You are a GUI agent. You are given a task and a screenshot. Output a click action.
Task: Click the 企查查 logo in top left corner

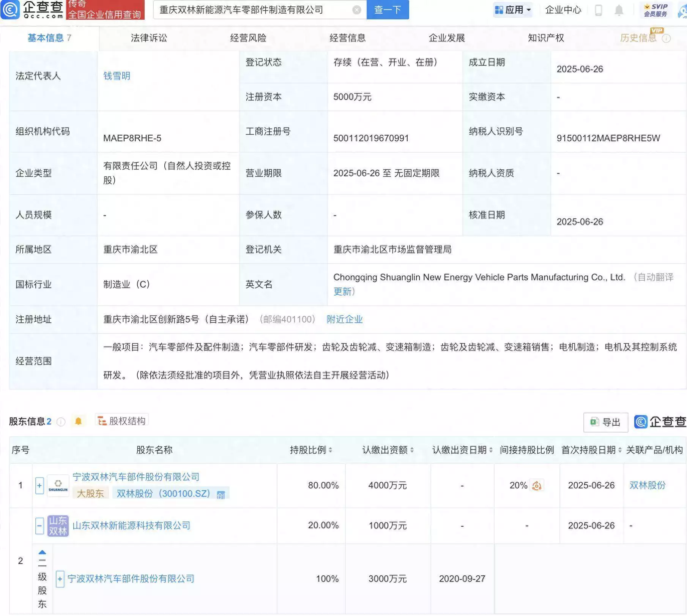click(x=32, y=10)
